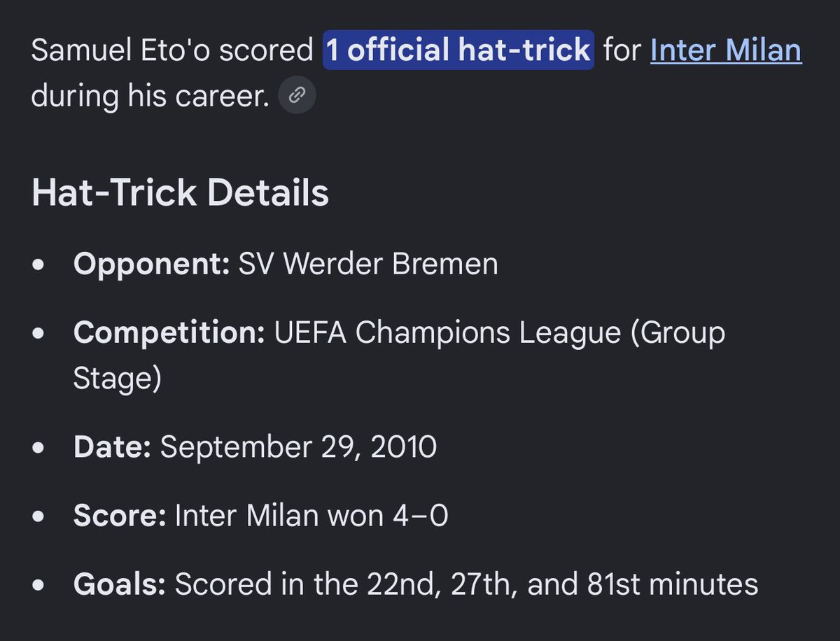Select the highlighted "1 official hat-trick" text
The width and height of the screenshot is (840, 641).
click(x=458, y=50)
